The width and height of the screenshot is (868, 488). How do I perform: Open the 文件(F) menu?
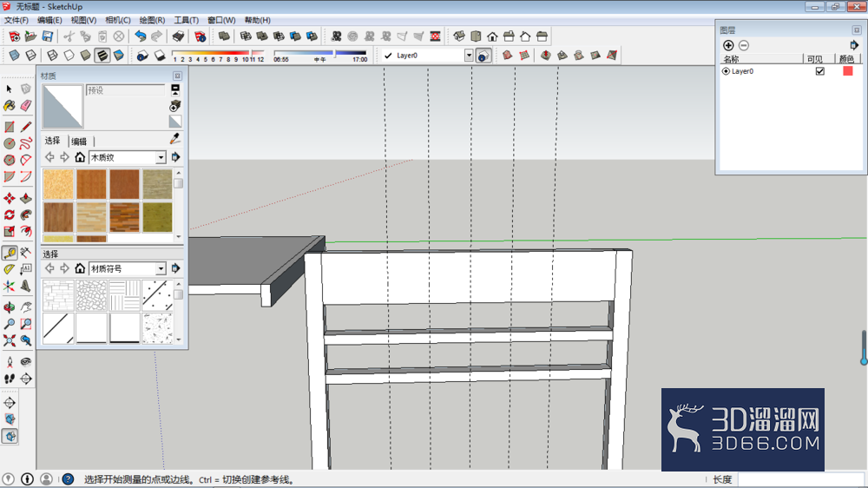16,20
